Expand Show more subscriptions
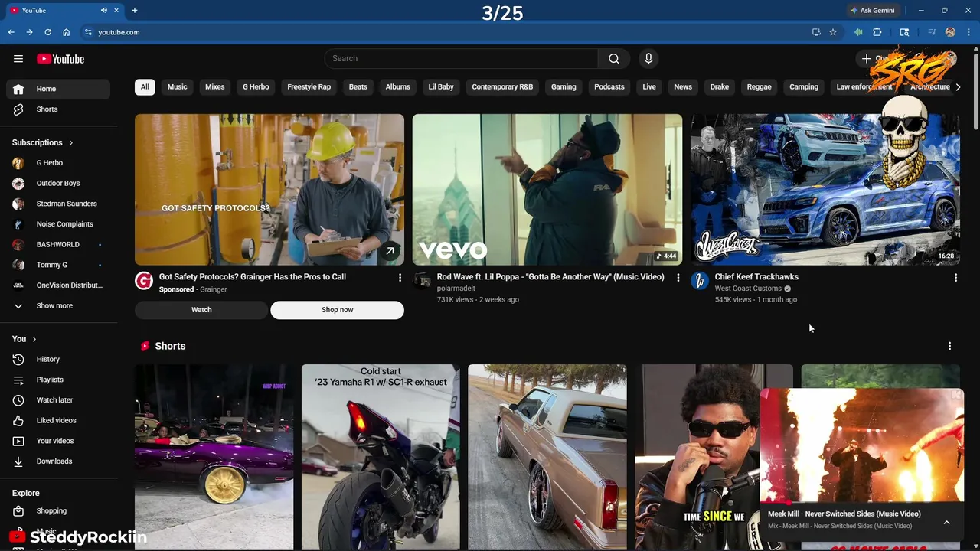980x551 pixels. click(58, 306)
